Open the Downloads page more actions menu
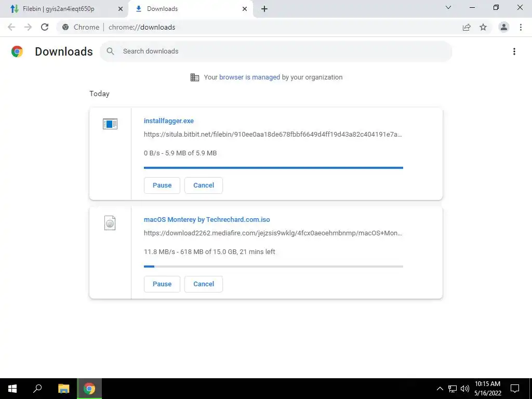532x399 pixels. pos(514,51)
